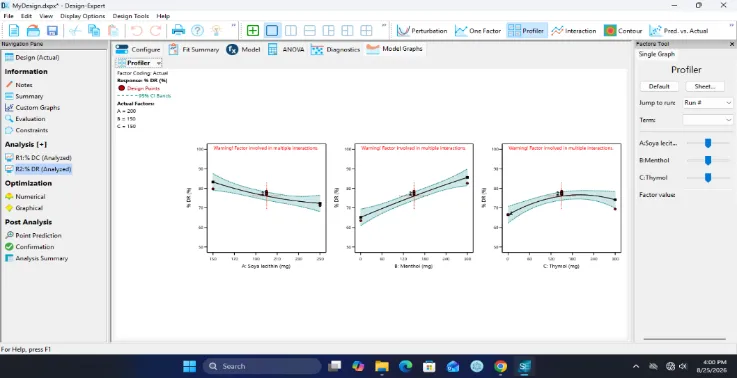The image size is (737, 378).
Task: Open the View menu
Action: 46,16
